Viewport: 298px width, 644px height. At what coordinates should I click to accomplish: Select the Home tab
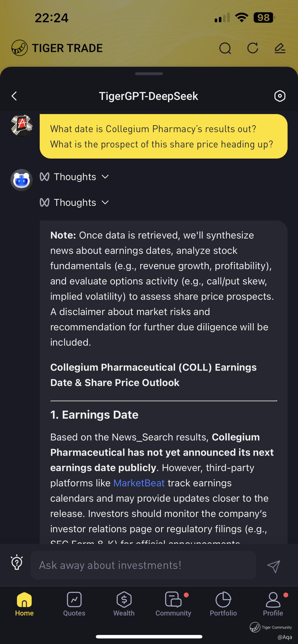pyautogui.click(x=24, y=604)
